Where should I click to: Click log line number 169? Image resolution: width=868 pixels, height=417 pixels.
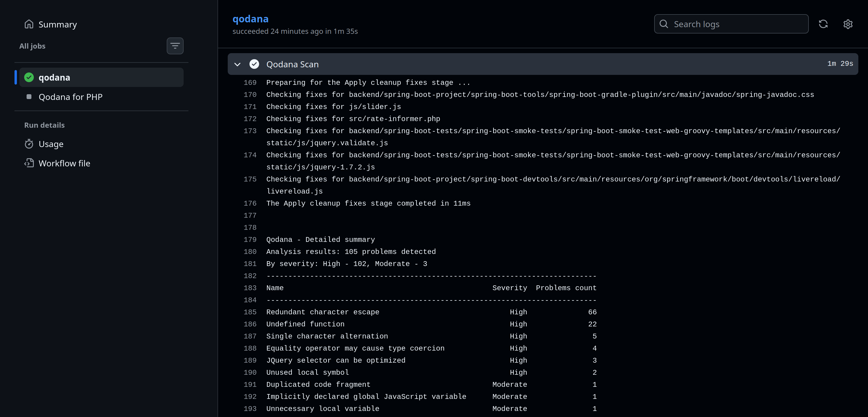click(250, 82)
